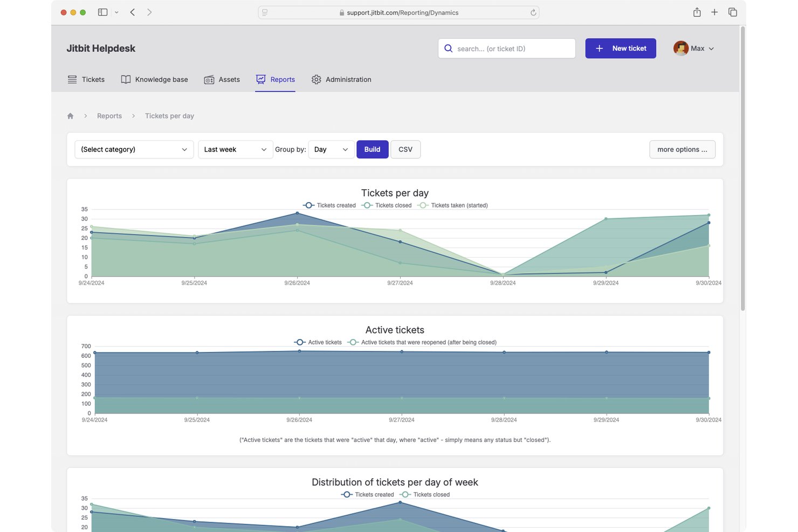Reload the page using the refresh icon
This screenshot has width=798, height=532.
click(533, 12)
